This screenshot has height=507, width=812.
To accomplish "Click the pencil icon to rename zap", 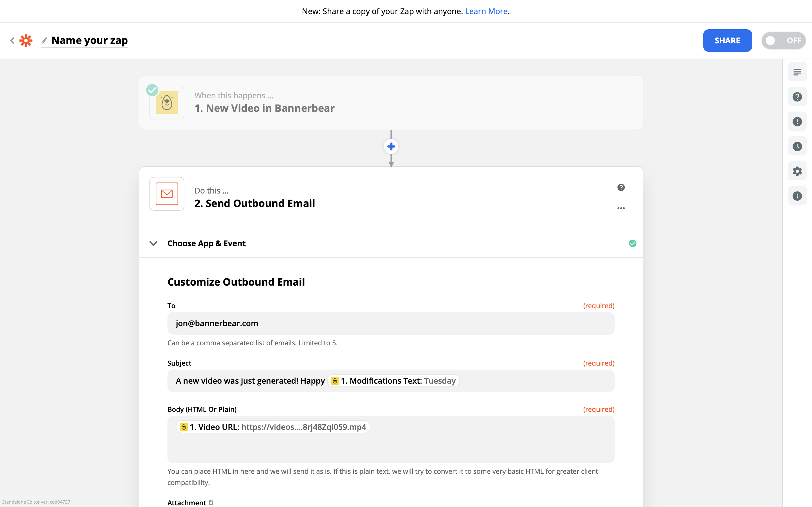I will (44, 41).
